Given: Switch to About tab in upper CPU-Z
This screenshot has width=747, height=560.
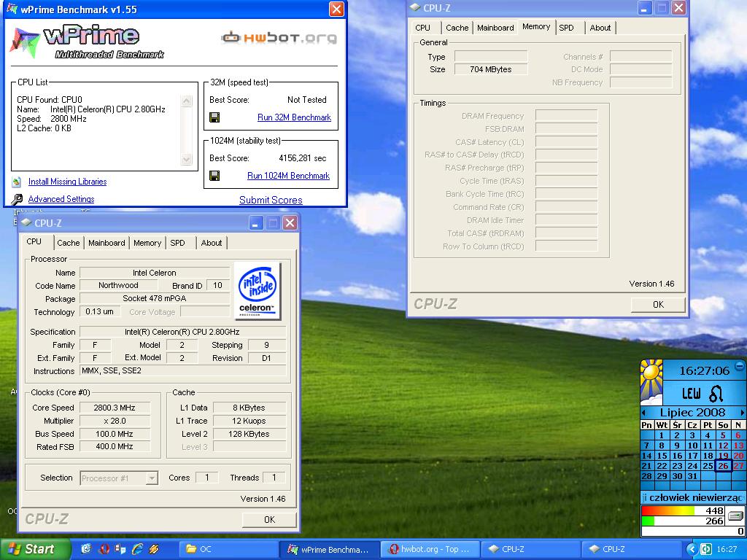Looking at the screenshot, I should click(x=600, y=28).
